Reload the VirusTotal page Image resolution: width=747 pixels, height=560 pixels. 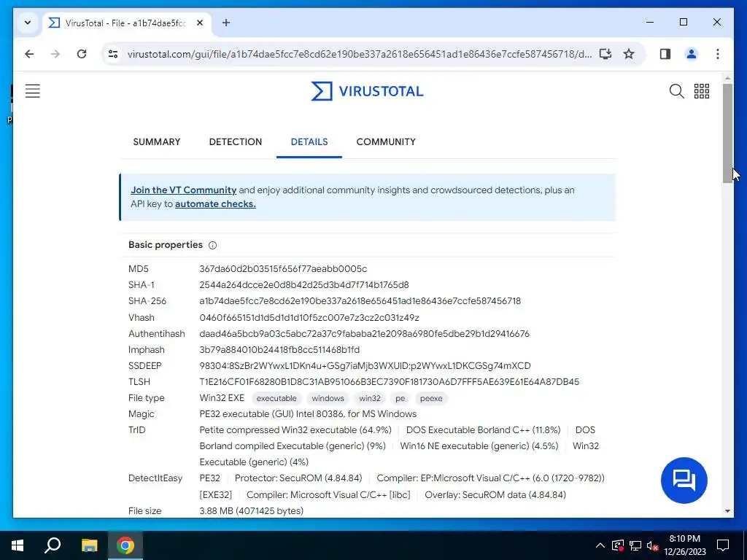(x=82, y=54)
